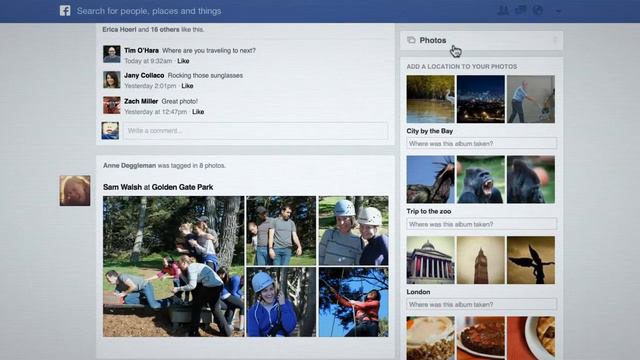640x360 pixels.
Task: Open City by the Bay bird photo
Action: (x=430, y=99)
